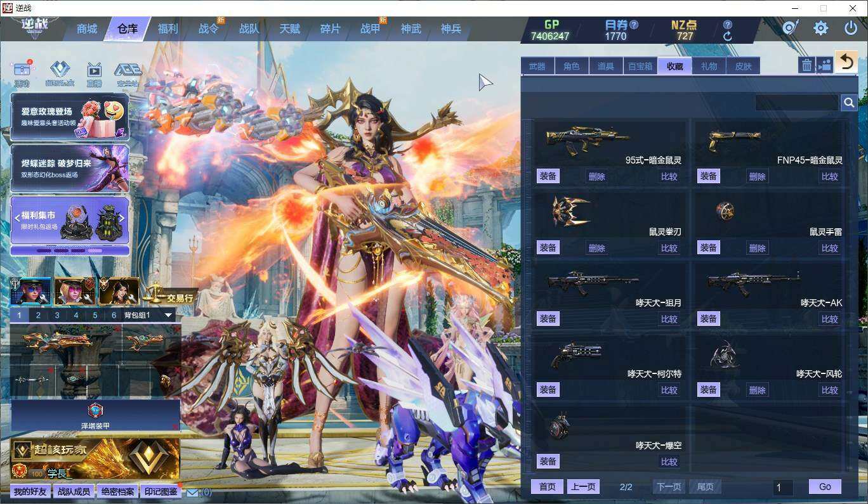Open the 天赋 top menu
The height and width of the screenshot is (504, 868).
(x=290, y=29)
